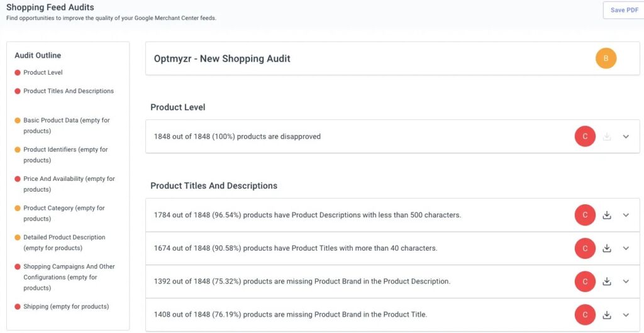Viewport: 644px width, 333px height.
Task: Click the Audit Outline panel heading
Action: (38, 55)
